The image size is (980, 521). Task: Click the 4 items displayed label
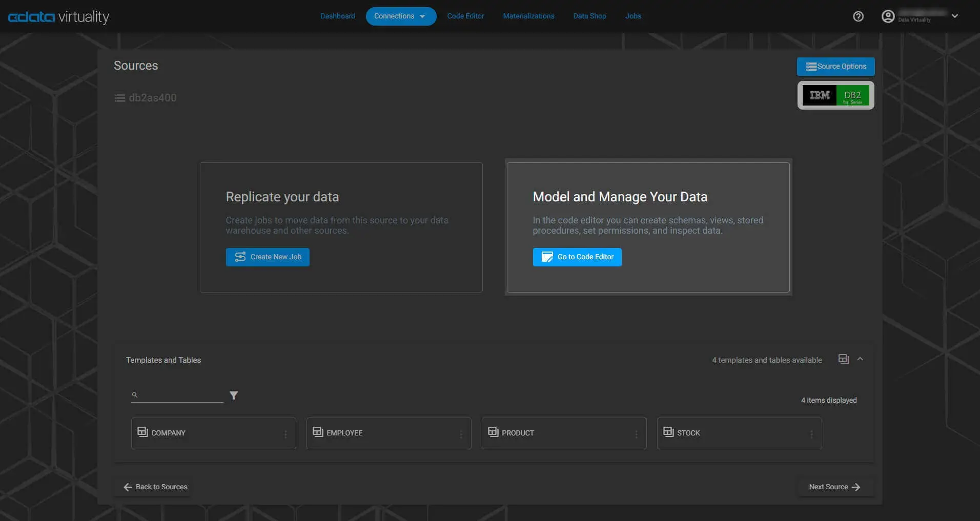[829, 400]
